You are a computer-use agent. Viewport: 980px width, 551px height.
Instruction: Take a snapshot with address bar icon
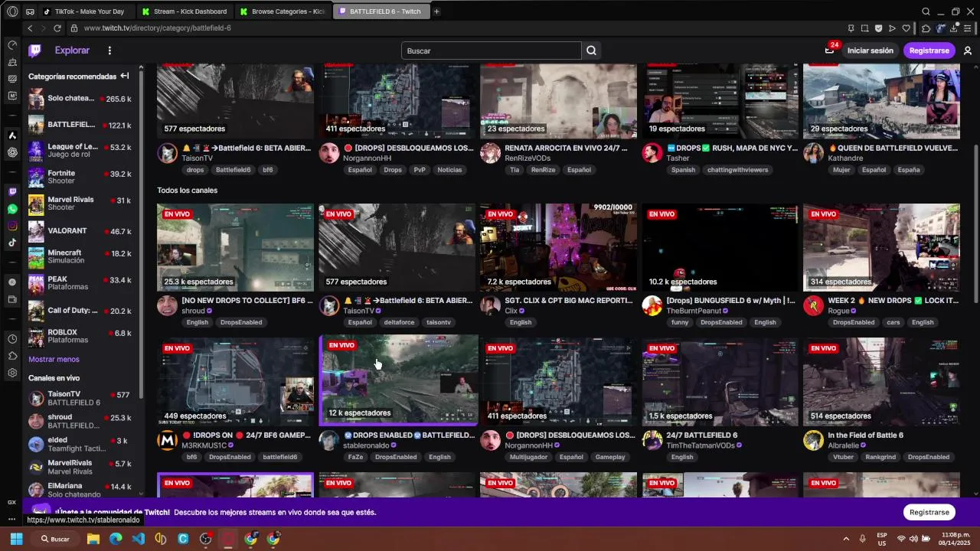864,28
